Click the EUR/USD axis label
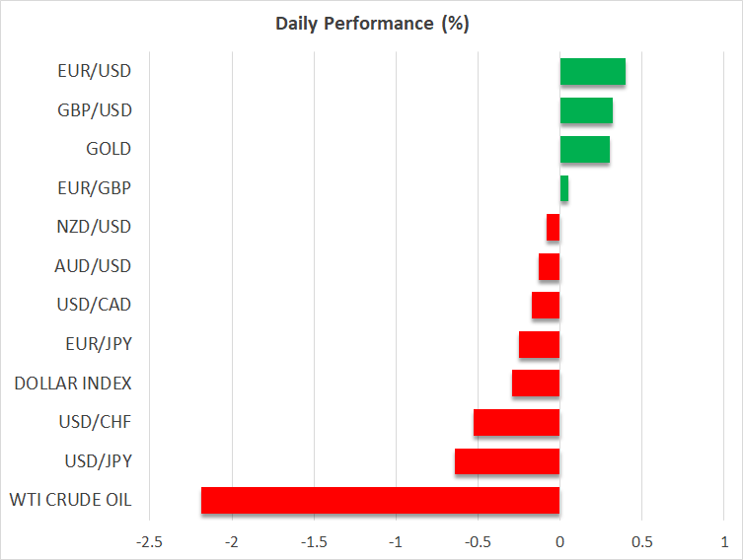743x560 pixels. [x=95, y=72]
